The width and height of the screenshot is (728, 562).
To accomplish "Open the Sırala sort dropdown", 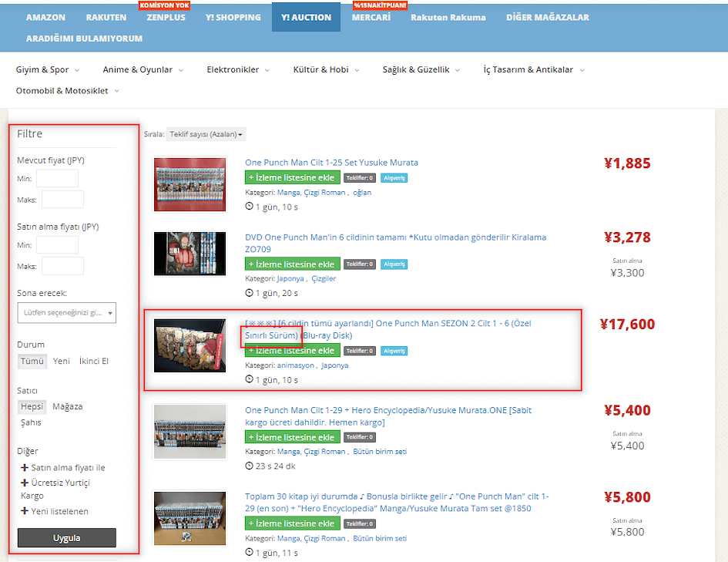I will click(206, 134).
